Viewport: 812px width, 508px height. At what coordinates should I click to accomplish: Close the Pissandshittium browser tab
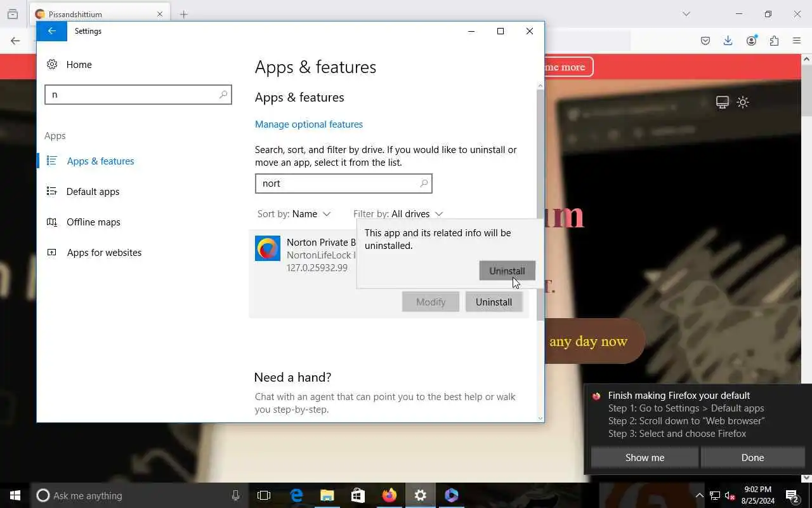pyautogui.click(x=160, y=14)
